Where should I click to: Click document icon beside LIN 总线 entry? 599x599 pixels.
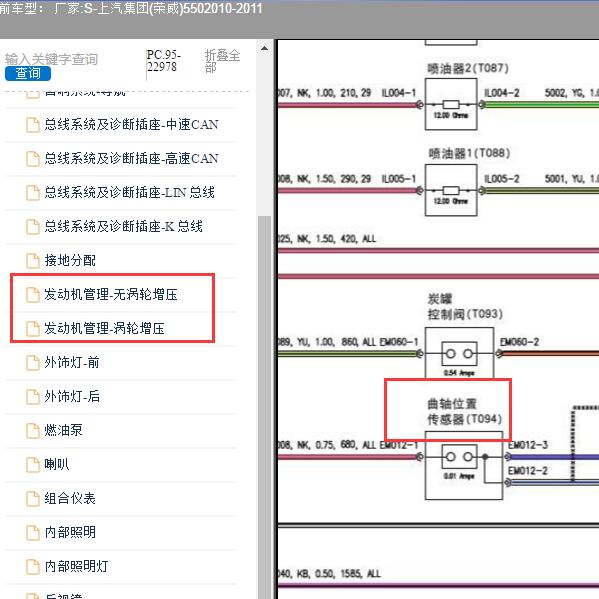pos(33,193)
